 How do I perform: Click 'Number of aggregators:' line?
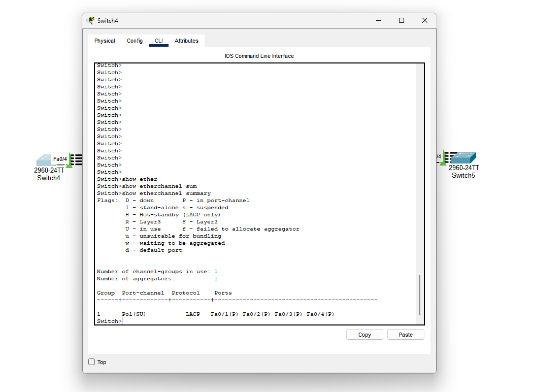click(x=157, y=279)
